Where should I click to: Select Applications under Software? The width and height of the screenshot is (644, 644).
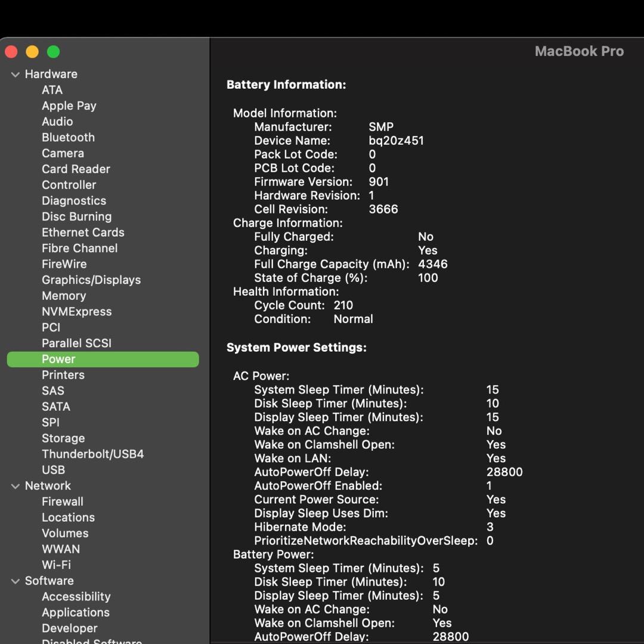(x=75, y=612)
